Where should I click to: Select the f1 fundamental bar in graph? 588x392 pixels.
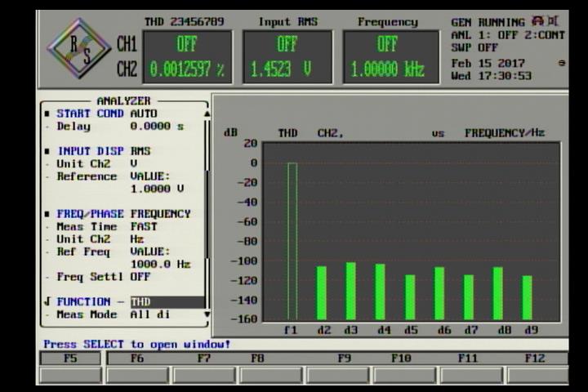coord(292,240)
